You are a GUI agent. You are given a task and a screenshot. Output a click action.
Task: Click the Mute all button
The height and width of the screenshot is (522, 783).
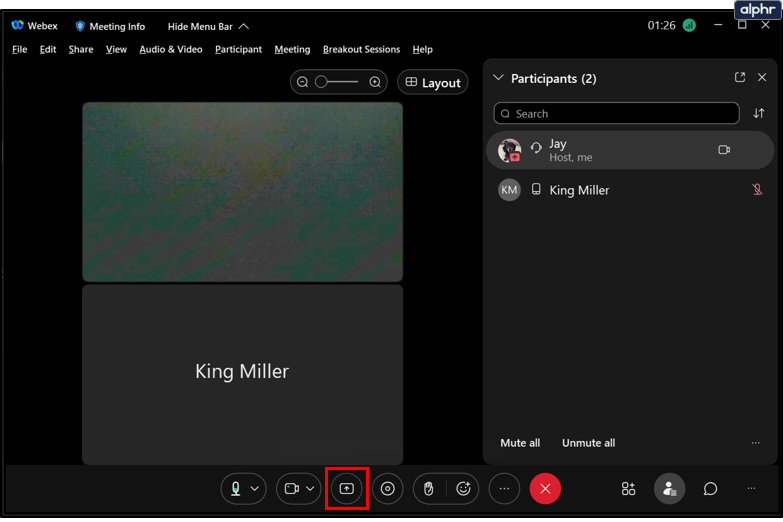(520, 443)
